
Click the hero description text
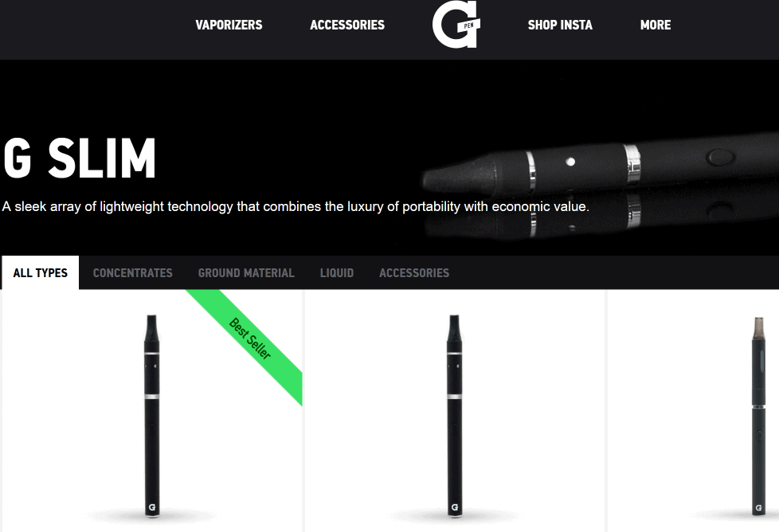[x=296, y=206]
